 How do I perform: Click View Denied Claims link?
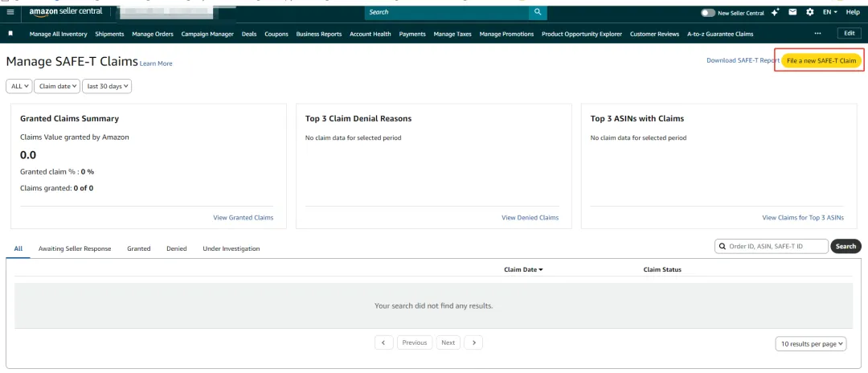(x=530, y=218)
